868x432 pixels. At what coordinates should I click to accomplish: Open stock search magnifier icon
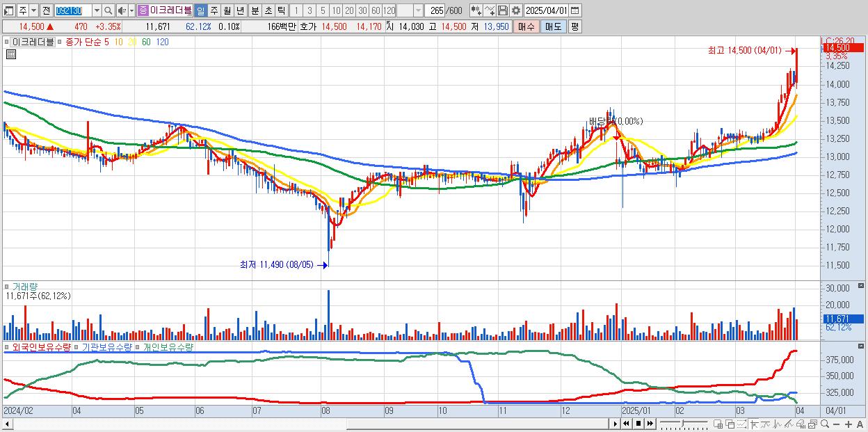point(108,10)
